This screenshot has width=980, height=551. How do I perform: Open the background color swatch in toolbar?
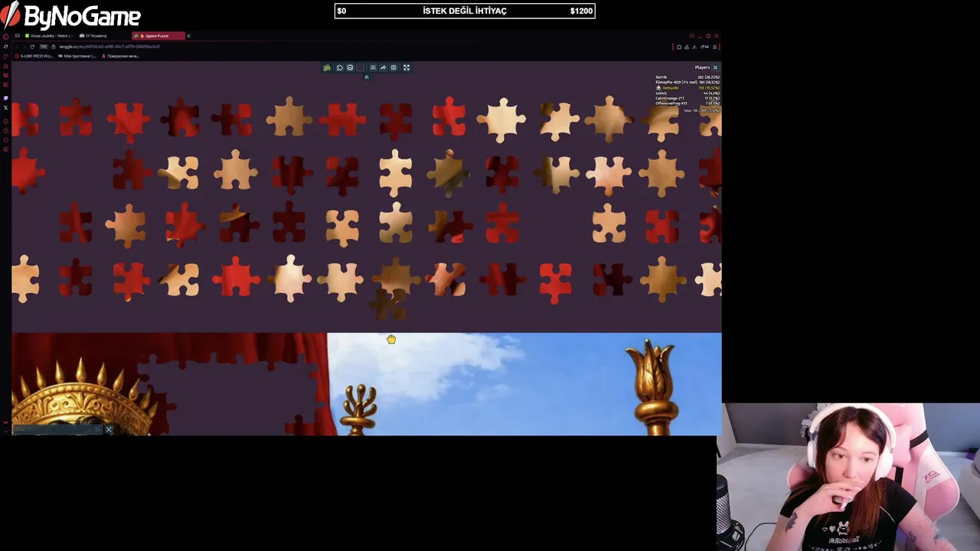(361, 67)
